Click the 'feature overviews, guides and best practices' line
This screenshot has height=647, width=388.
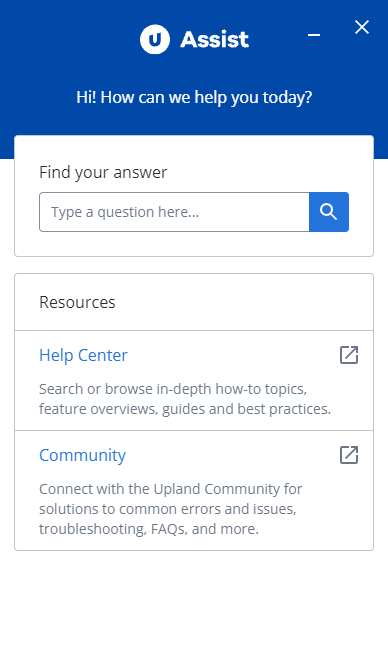(x=185, y=409)
